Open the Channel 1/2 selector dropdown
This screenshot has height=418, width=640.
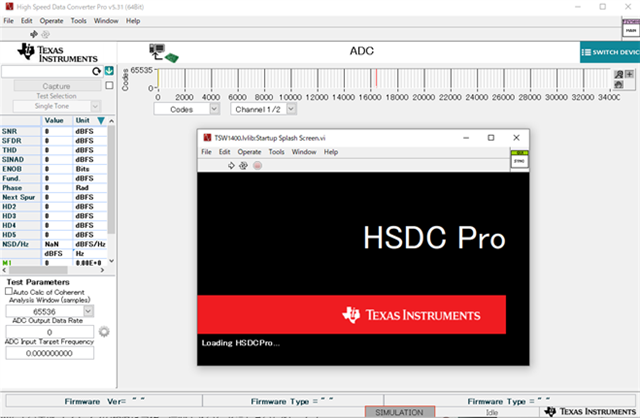coord(291,109)
